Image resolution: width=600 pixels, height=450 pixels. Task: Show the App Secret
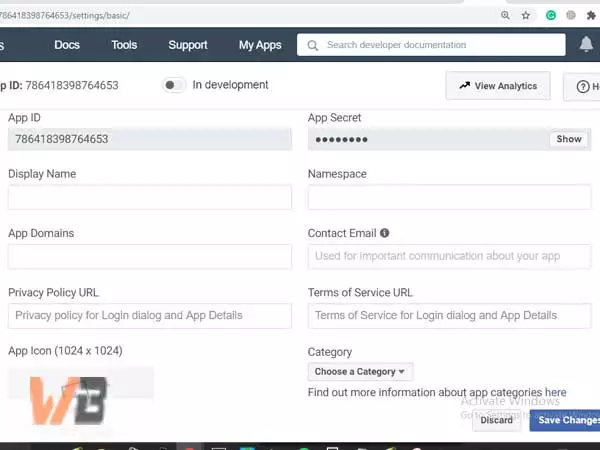click(x=569, y=139)
